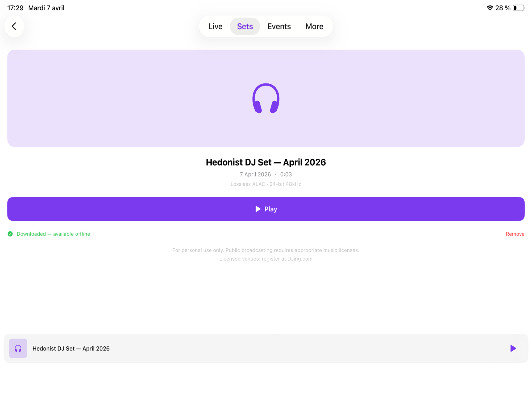This screenshot has height=399, width=532.
Task: Switch to the Live tab
Action: tap(215, 26)
